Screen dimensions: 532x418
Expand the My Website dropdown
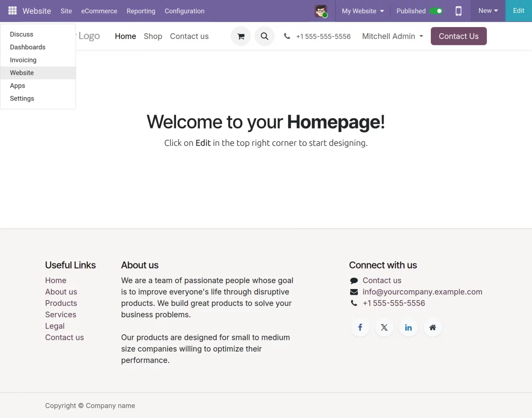363,11
